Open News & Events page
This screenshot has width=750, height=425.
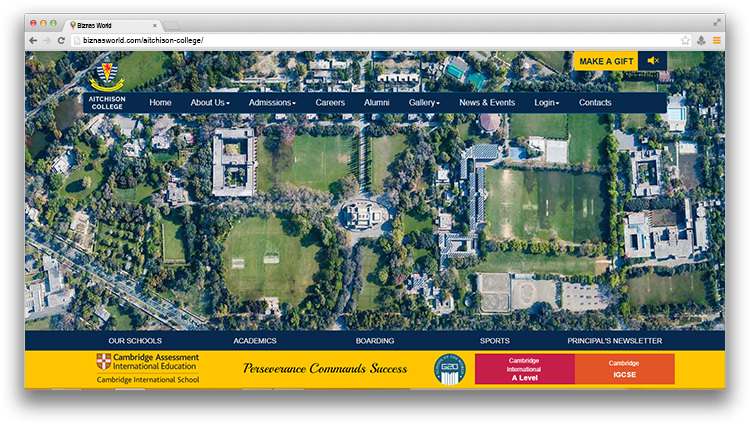coord(487,102)
